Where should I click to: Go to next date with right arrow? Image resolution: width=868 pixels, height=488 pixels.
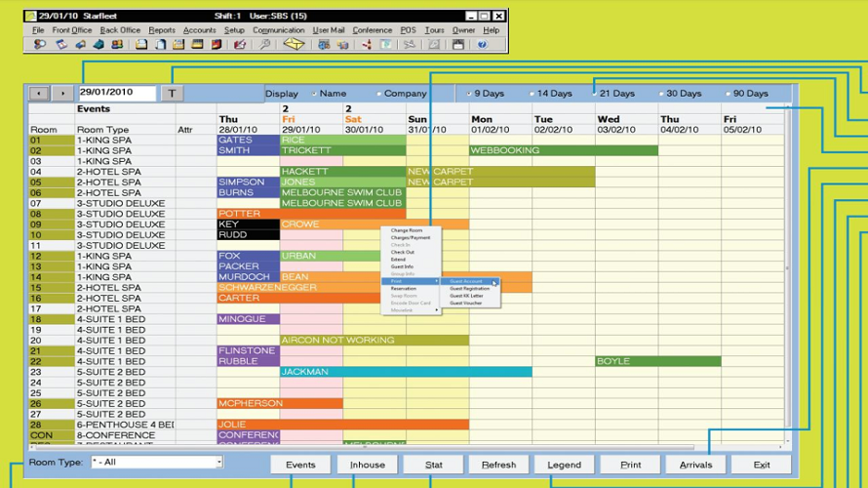click(63, 94)
